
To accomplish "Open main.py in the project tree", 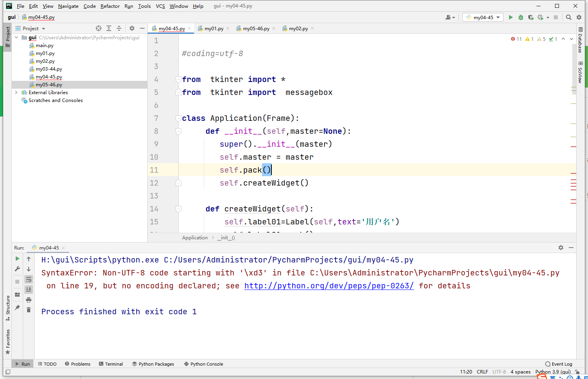I will (x=44, y=46).
